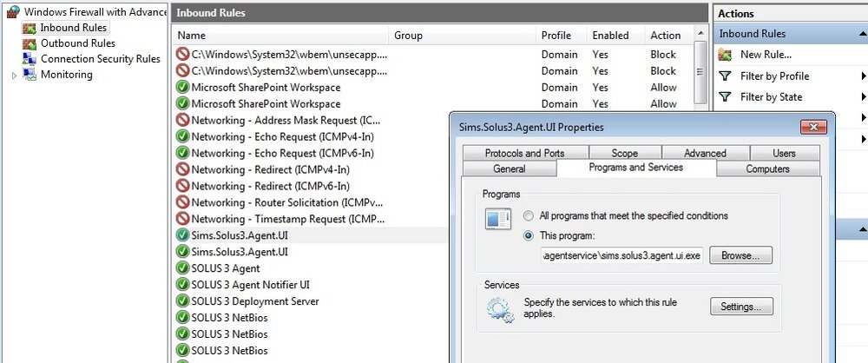868x363 pixels.
Task: Click the program path input field
Action: [622, 255]
